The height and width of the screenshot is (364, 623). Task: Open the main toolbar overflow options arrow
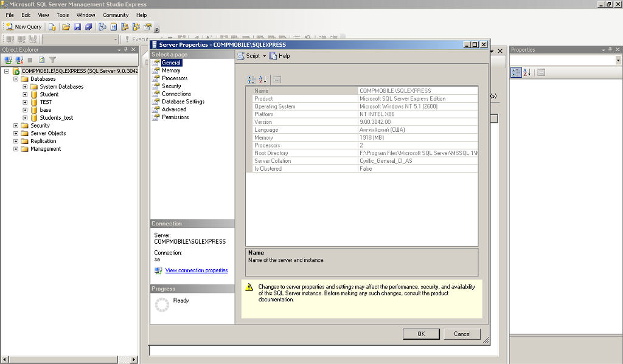pos(157,29)
